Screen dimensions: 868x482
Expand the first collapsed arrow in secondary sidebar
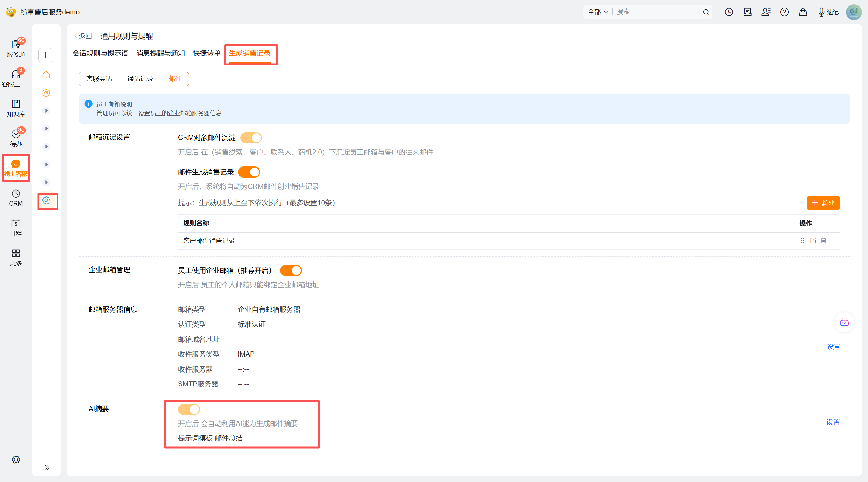46,111
